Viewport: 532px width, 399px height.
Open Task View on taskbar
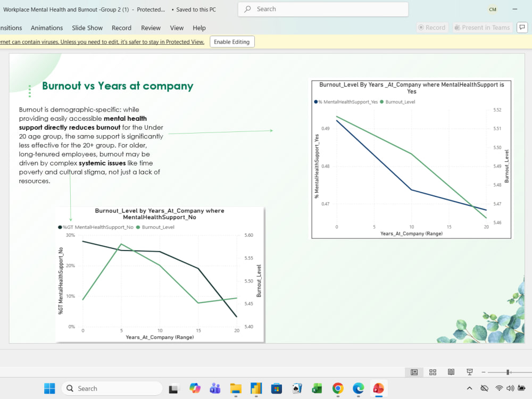pyautogui.click(x=173, y=388)
